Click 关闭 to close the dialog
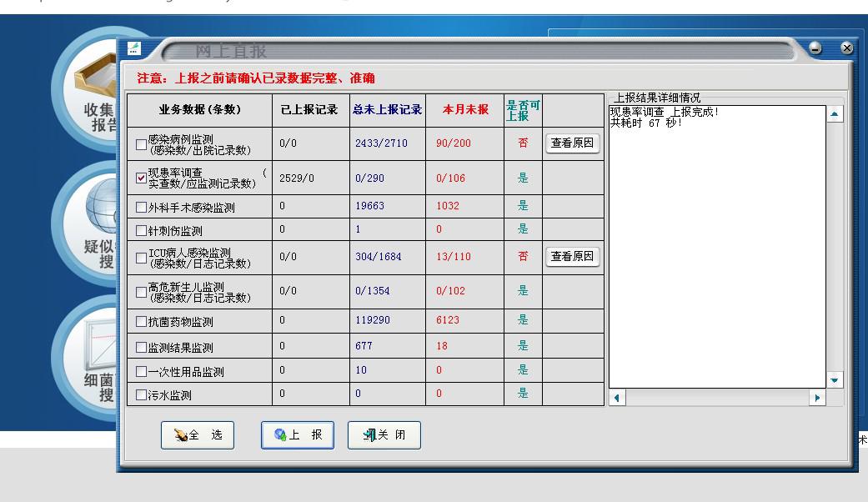This screenshot has width=868, height=502. [384, 434]
